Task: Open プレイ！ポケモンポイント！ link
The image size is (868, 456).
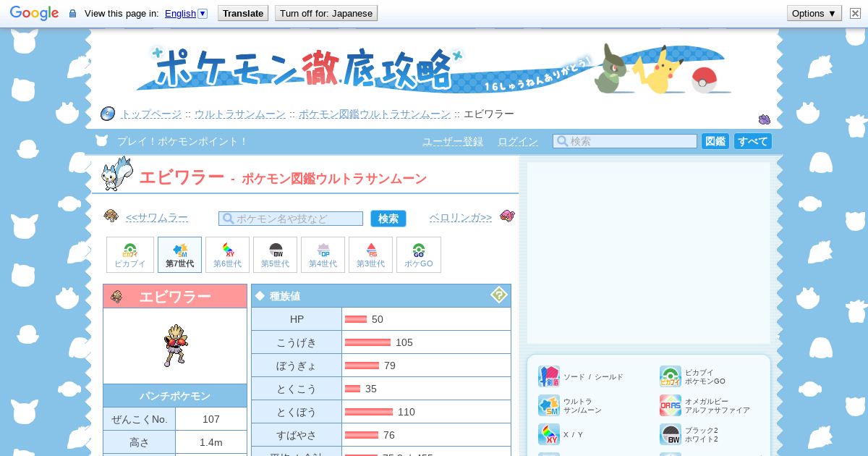Action: point(182,142)
